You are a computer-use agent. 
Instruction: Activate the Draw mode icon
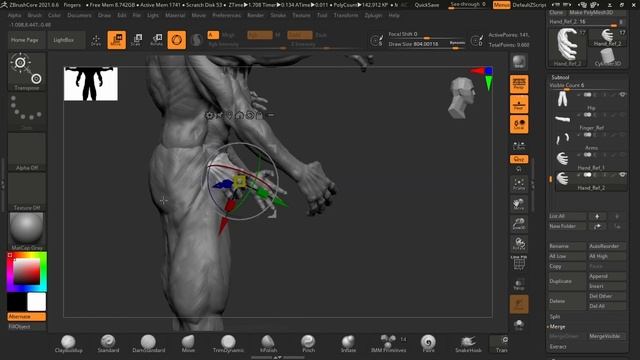[x=96, y=40]
